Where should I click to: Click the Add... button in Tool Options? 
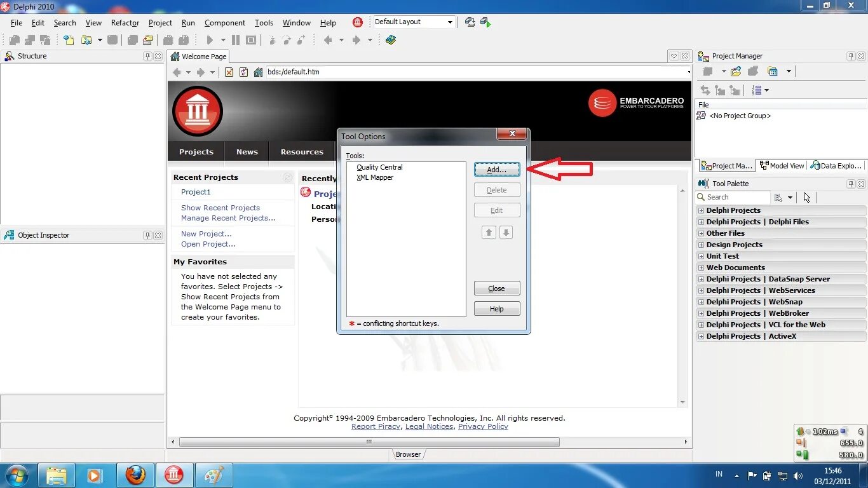(x=497, y=170)
